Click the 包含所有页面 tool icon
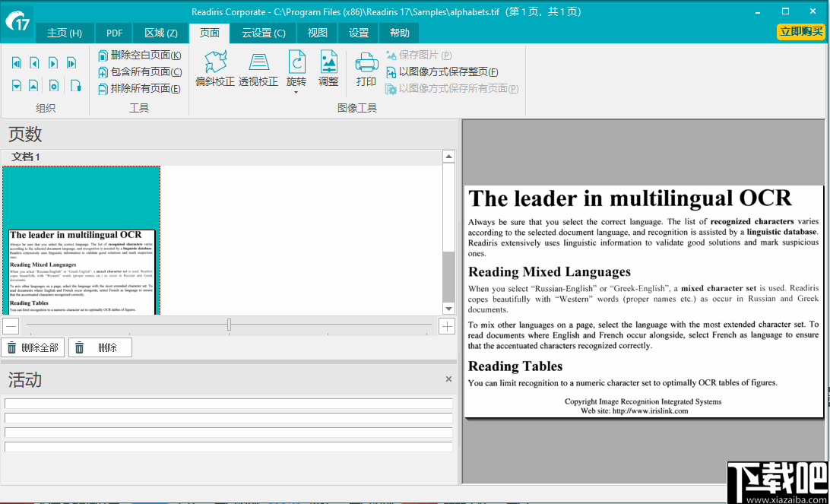830x504 pixels. (103, 71)
